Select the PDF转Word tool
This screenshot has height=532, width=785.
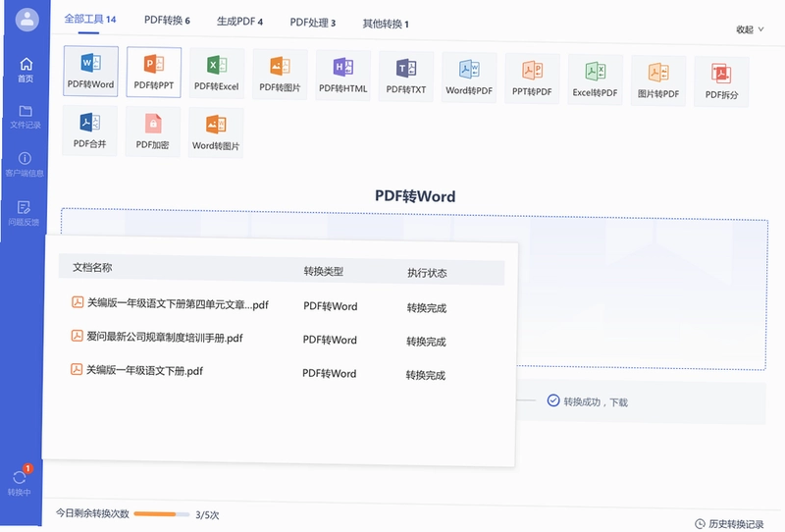click(90, 71)
